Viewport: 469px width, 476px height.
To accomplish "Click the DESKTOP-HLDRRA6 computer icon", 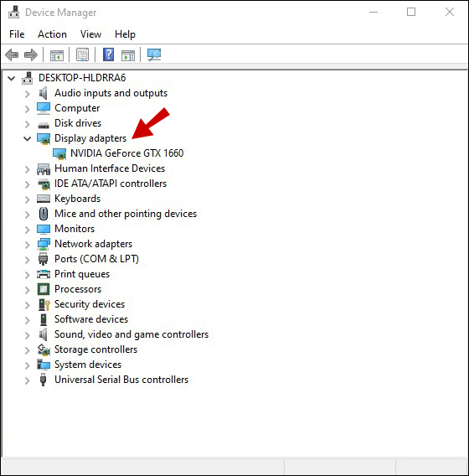I will coord(28,78).
